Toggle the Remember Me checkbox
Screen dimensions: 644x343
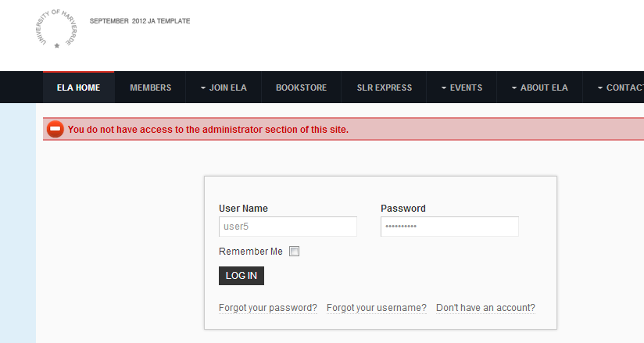[295, 252]
